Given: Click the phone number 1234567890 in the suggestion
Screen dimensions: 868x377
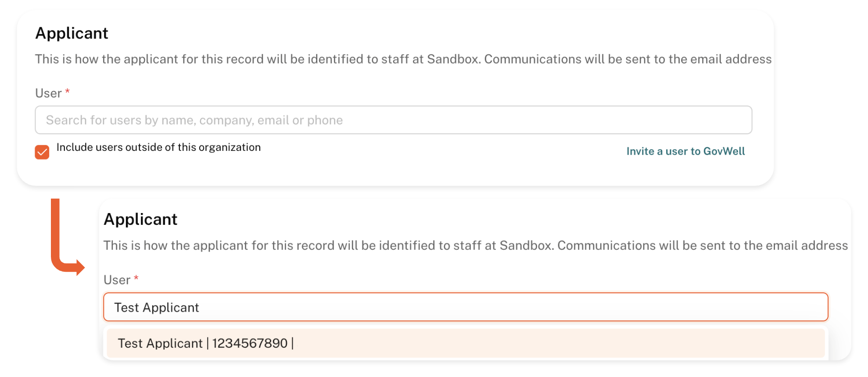Looking at the screenshot, I should (250, 343).
